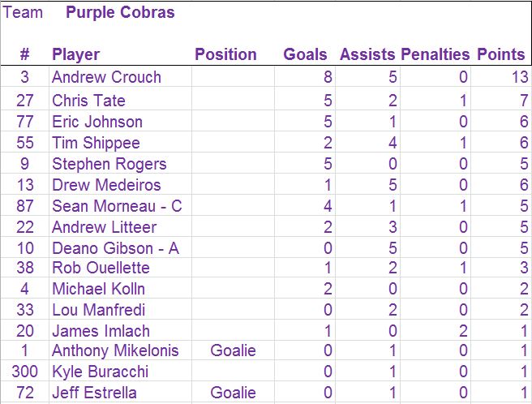532x404 pixels.
Task: Select the Goals column header
Action: click(x=305, y=54)
